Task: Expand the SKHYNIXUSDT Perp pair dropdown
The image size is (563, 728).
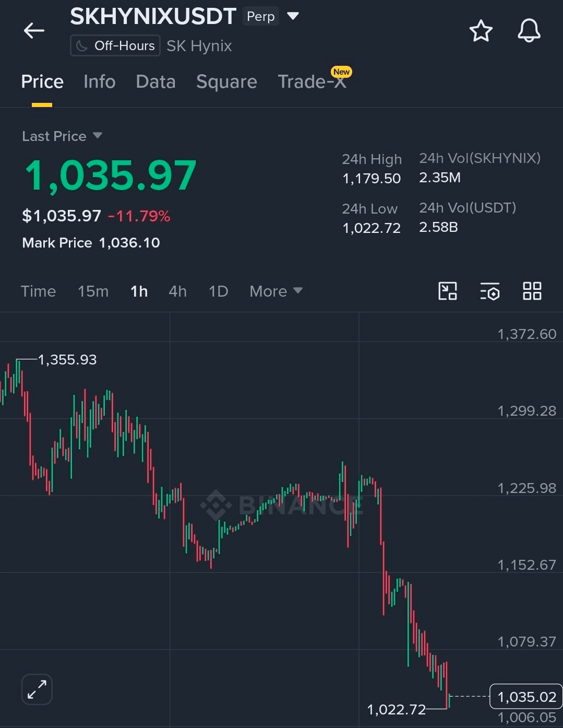Action: point(293,16)
